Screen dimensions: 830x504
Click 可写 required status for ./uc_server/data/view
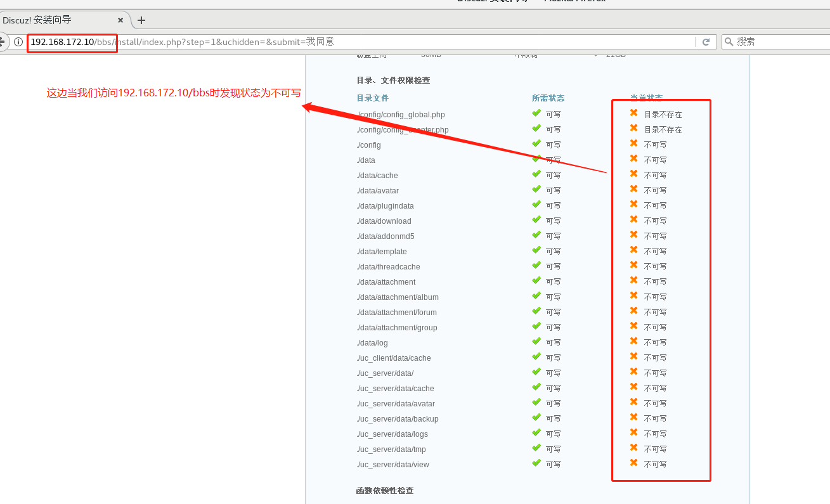click(x=553, y=465)
